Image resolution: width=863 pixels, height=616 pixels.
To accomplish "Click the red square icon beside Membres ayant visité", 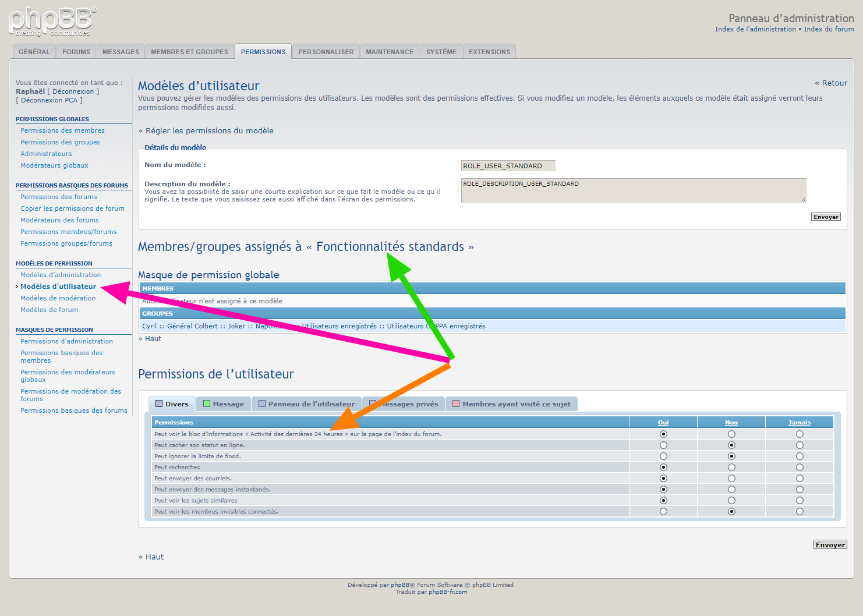I will coord(456,404).
